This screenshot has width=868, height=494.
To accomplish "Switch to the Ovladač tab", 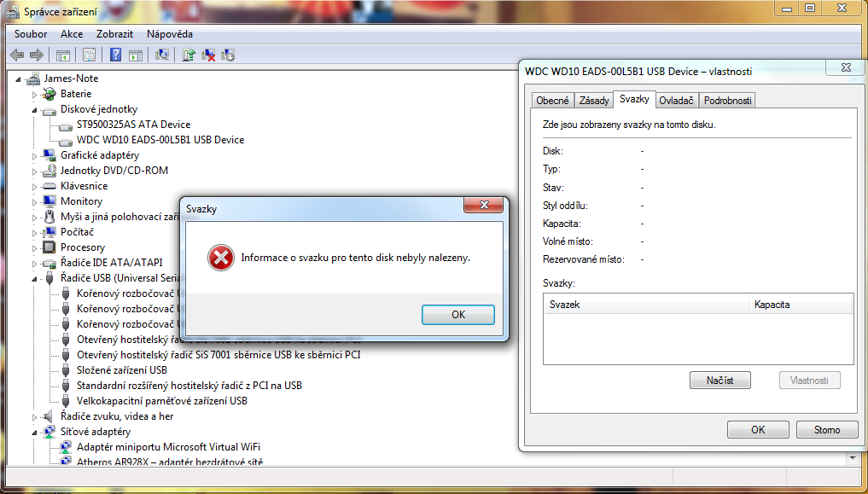I will pos(677,100).
